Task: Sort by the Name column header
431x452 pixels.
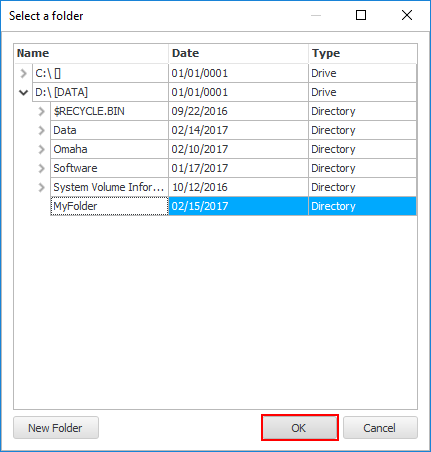Action: pos(91,53)
